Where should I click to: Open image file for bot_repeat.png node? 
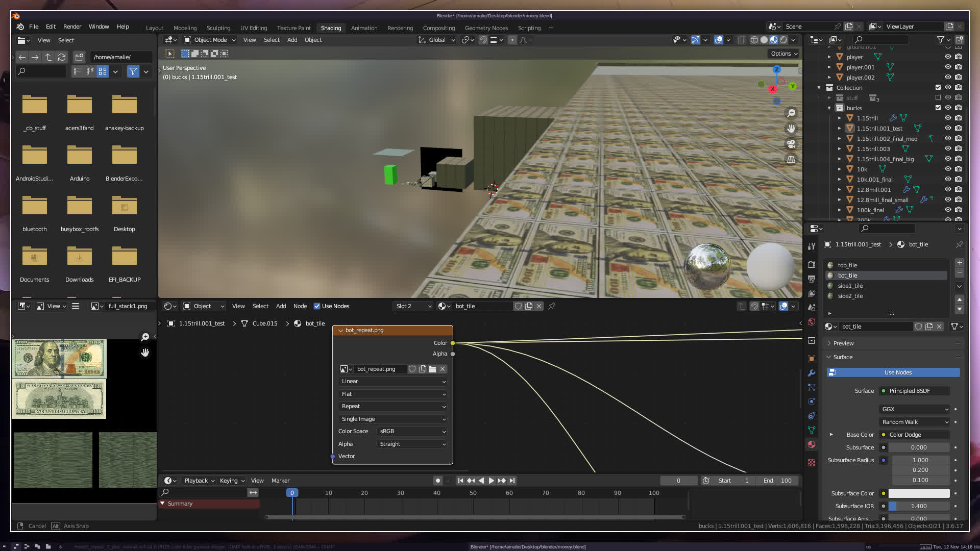pyautogui.click(x=432, y=369)
